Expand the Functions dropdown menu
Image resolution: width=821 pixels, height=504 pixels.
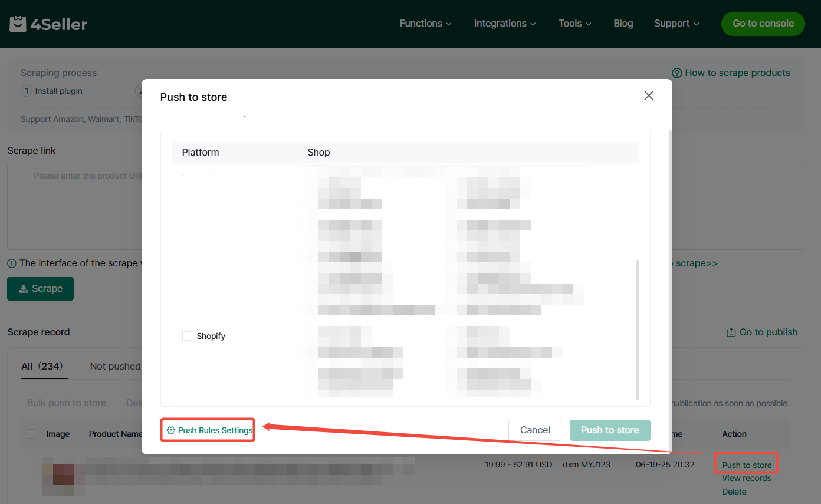point(425,24)
